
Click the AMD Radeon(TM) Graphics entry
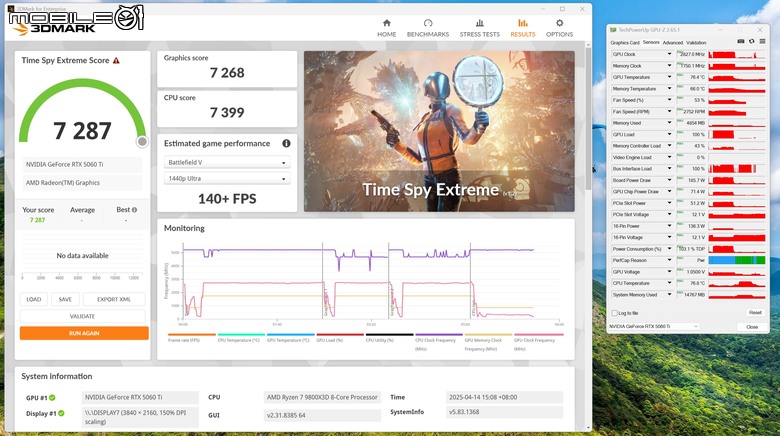click(x=82, y=183)
